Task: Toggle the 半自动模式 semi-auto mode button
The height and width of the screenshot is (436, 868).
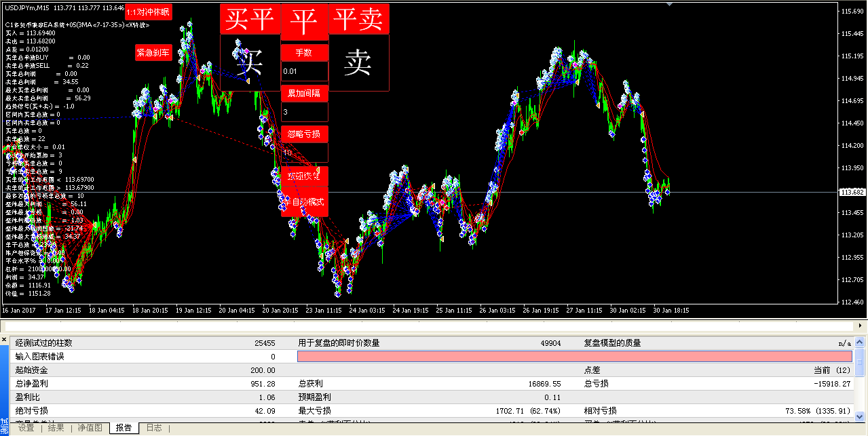Action: [304, 202]
